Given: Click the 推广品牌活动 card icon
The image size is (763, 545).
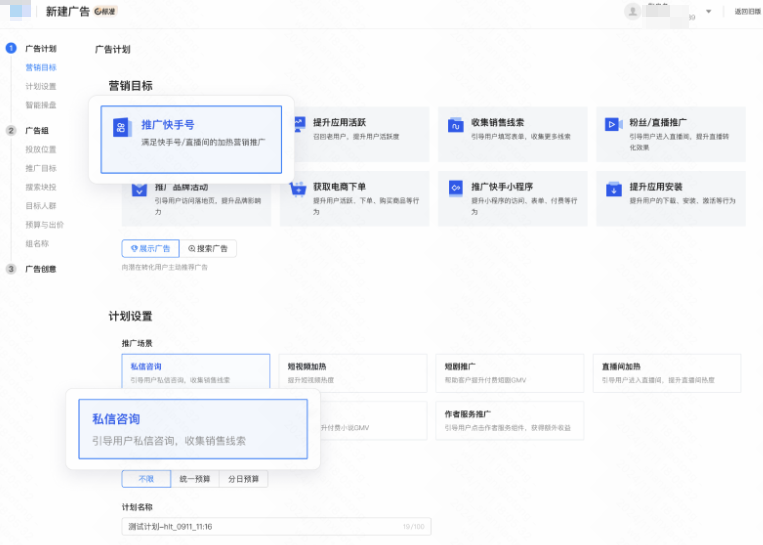Looking at the screenshot, I should [x=139, y=190].
